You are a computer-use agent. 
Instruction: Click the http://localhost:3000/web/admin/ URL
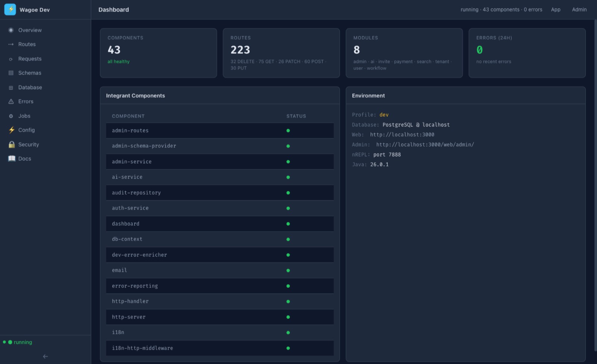(x=425, y=145)
